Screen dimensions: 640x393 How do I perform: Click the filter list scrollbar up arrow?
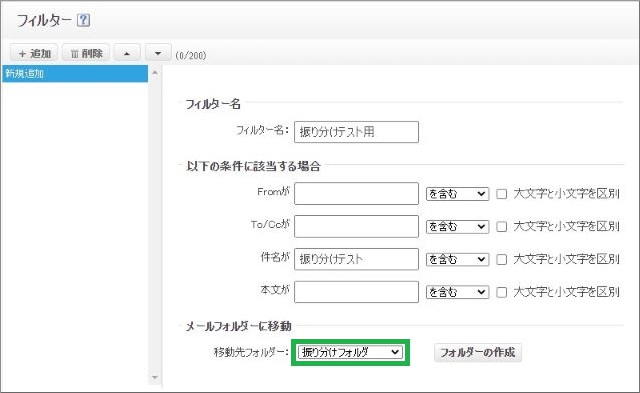tap(155, 73)
